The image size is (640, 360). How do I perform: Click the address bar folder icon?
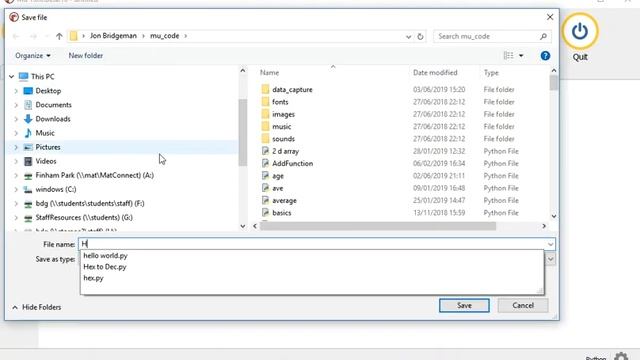[x=73, y=36]
